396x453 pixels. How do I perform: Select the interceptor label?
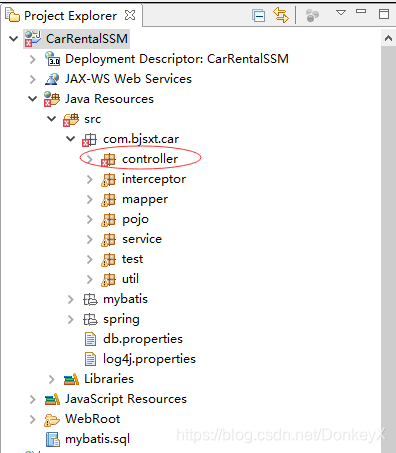[x=154, y=179]
